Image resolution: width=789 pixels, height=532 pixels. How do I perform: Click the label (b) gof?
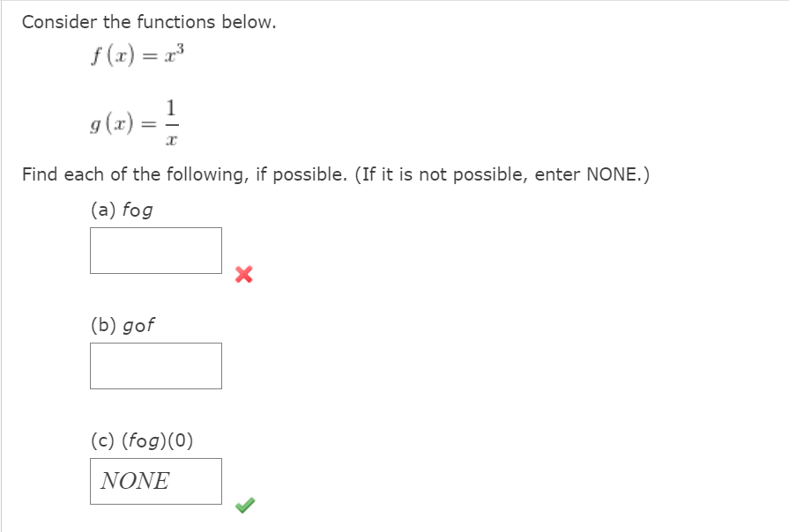122,324
